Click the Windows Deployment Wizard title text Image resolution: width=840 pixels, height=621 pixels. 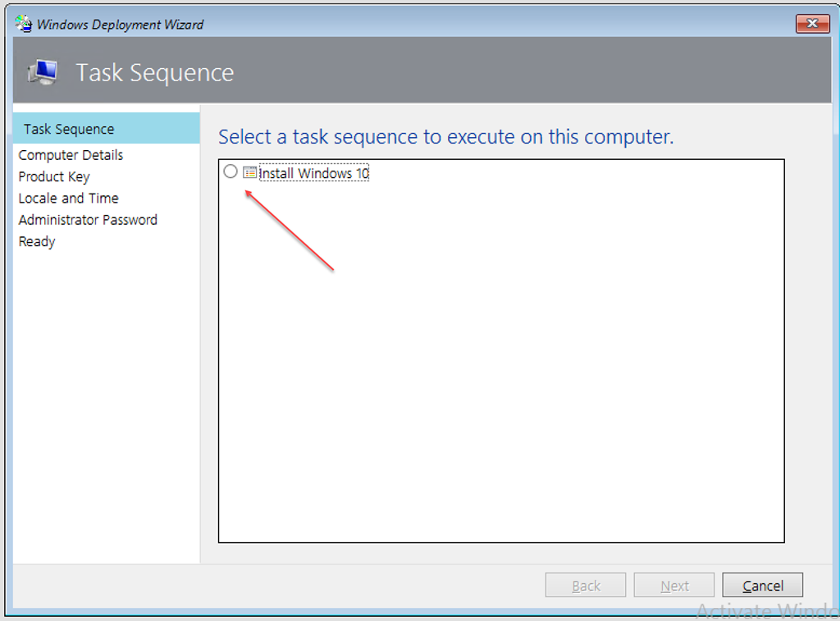point(121,25)
